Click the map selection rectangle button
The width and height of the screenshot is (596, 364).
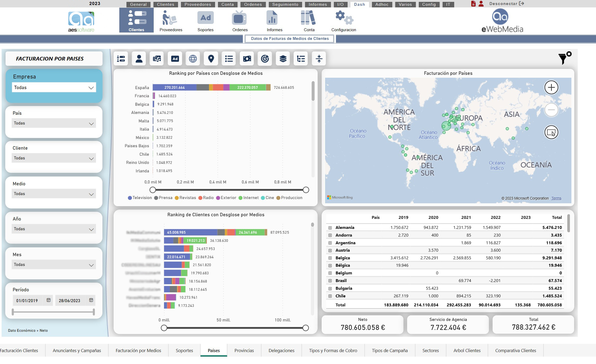tap(551, 132)
